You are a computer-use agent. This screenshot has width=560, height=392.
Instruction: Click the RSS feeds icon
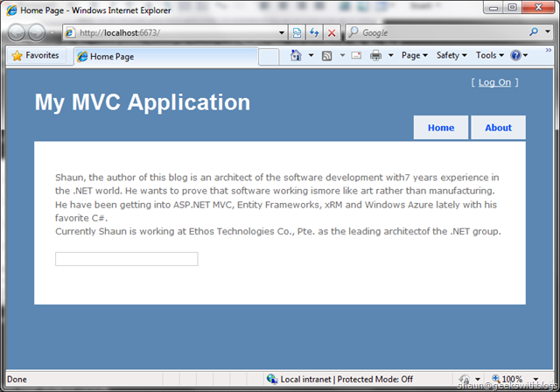tap(326, 55)
